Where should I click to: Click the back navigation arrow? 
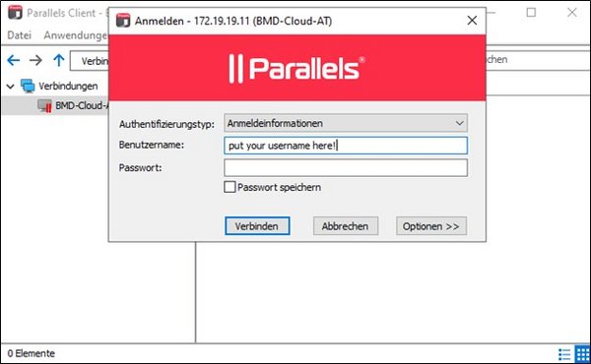(14, 60)
